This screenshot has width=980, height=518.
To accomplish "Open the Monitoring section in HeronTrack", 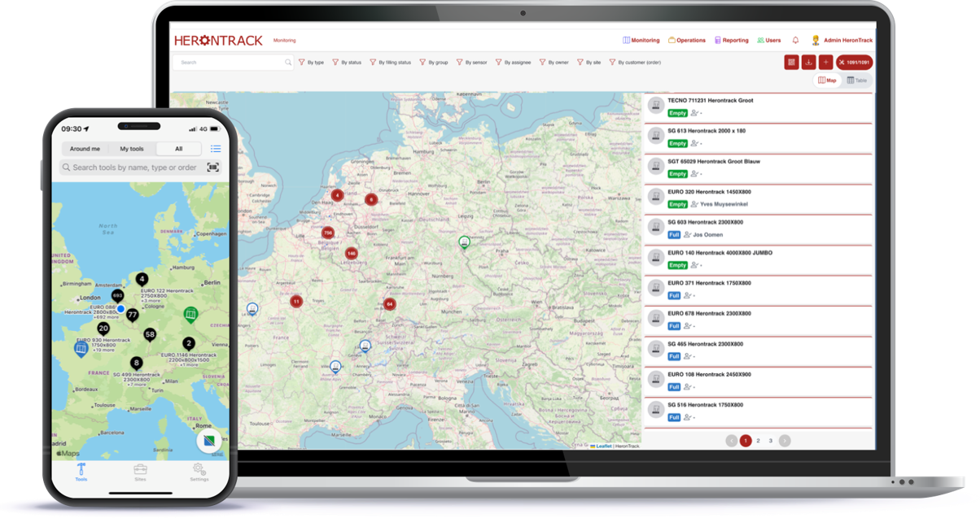I will click(641, 40).
